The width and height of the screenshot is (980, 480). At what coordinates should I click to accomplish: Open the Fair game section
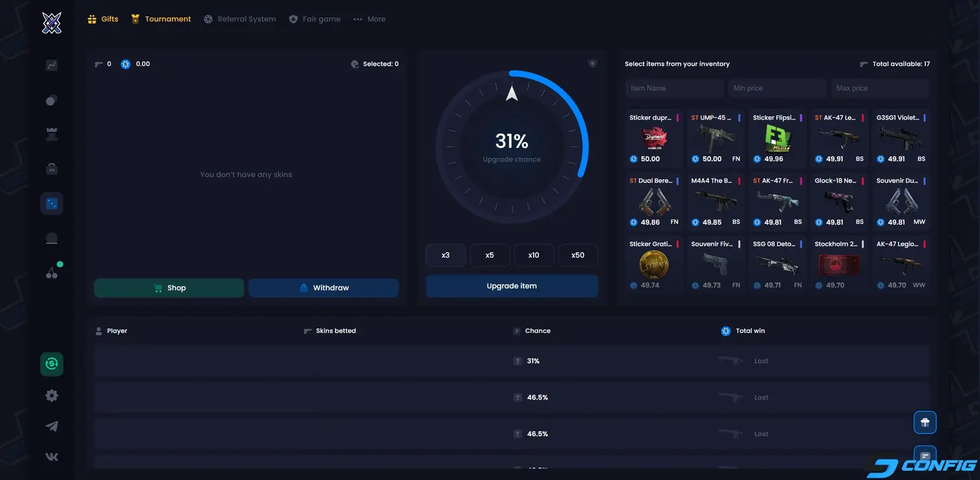click(x=315, y=19)
